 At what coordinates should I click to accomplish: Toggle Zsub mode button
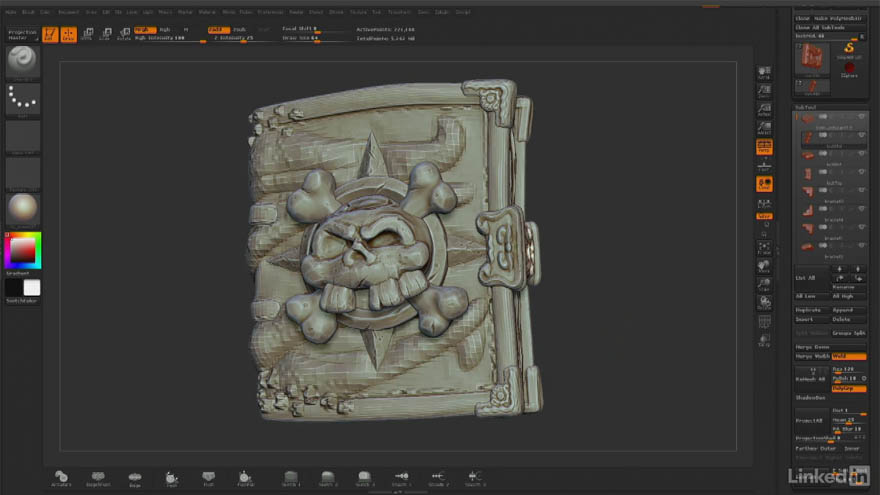240,30
